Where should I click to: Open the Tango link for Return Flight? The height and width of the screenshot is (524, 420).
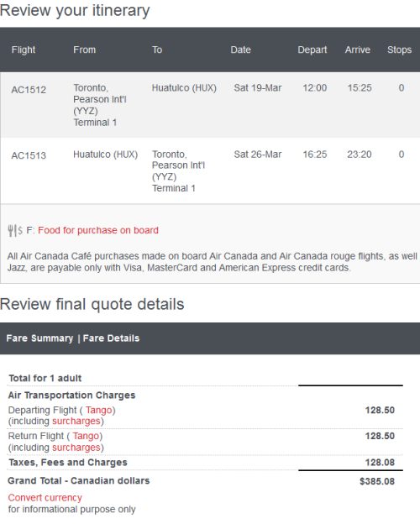(x=86, y=436)
